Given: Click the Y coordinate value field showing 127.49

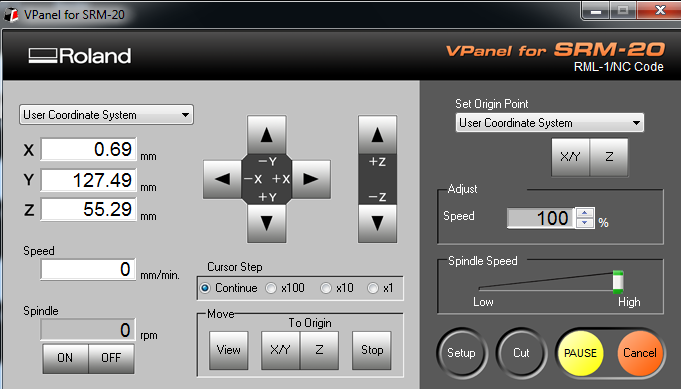Looking at the screenshot, I should [x=89, y=180].
